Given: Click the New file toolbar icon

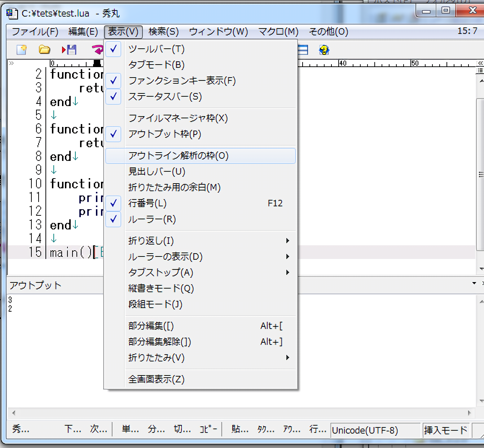Looking at the screenshot, I should click(22, 50).
